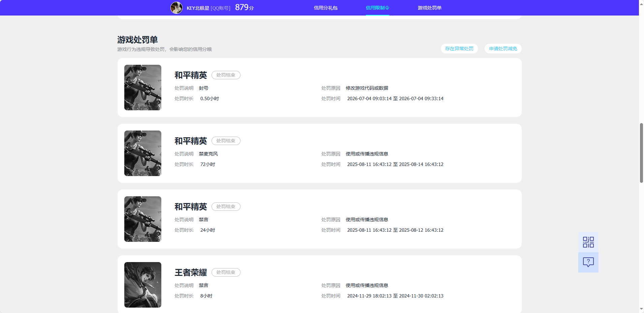
Task: Open the help question chat icon
Action: (588, 262)
